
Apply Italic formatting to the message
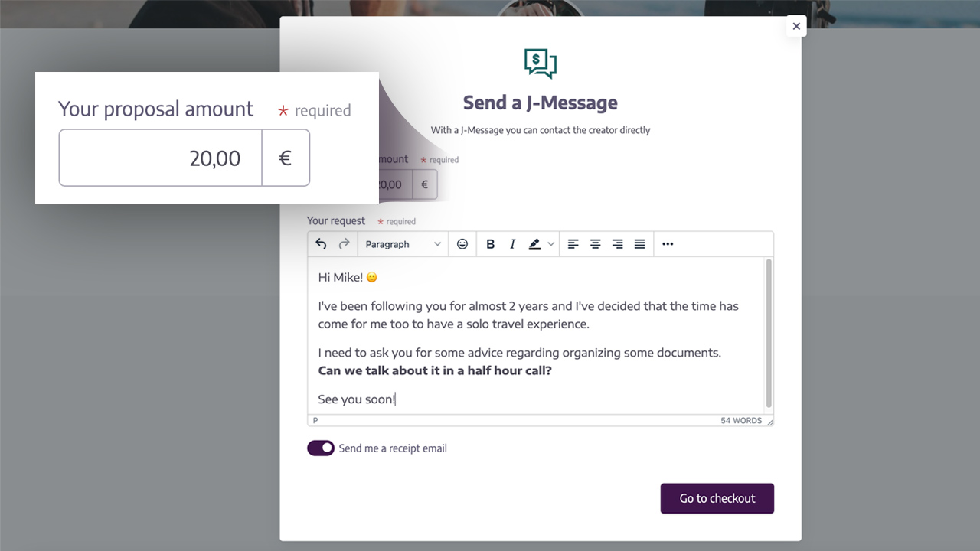[x=511, y=243]
